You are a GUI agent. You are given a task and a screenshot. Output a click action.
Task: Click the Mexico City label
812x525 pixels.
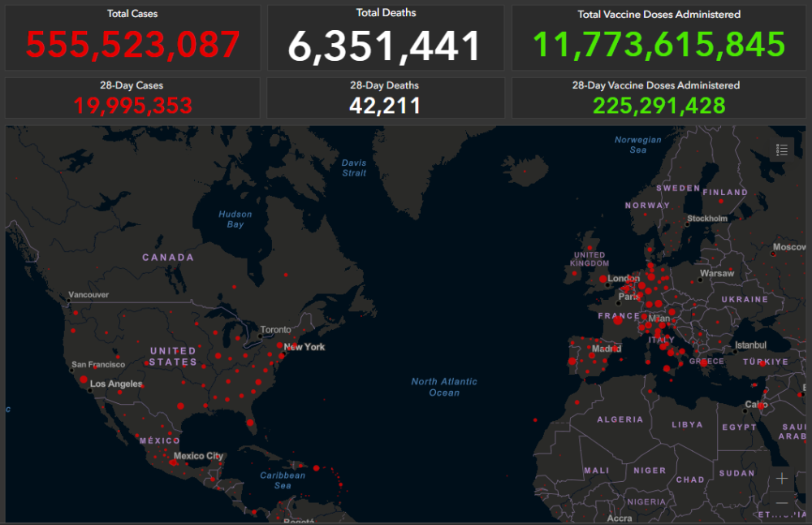point(198,456)
